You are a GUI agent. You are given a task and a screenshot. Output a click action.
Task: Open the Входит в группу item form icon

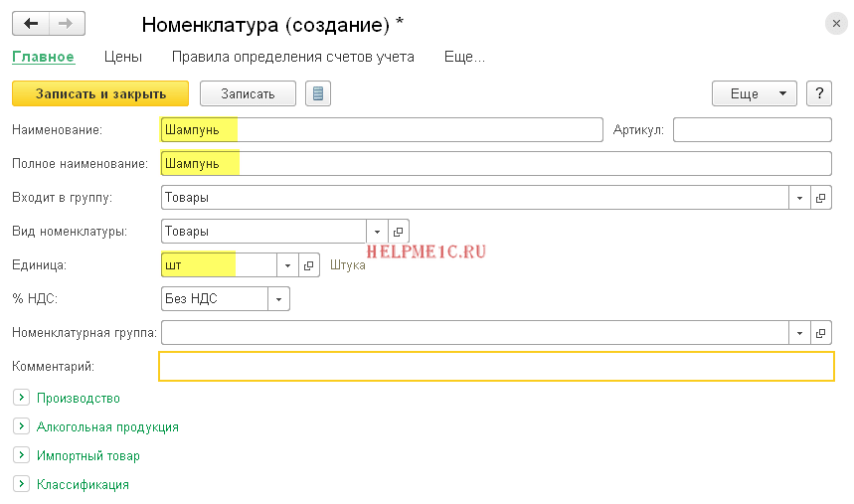pos(821,198)
